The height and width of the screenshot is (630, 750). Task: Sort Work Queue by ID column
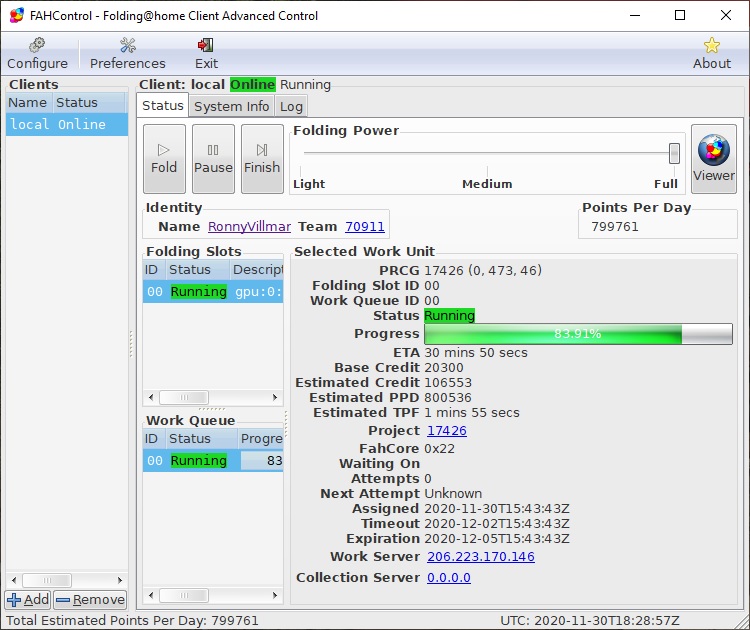pyautogui.click(x=153, y=439)
